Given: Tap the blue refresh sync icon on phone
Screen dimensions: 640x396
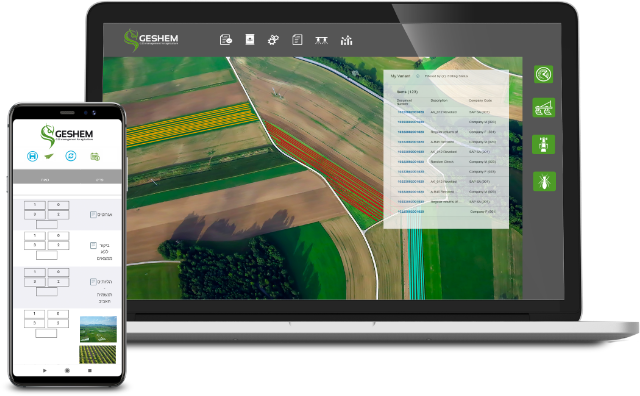Looking at the screenshot, I should 71,156.
